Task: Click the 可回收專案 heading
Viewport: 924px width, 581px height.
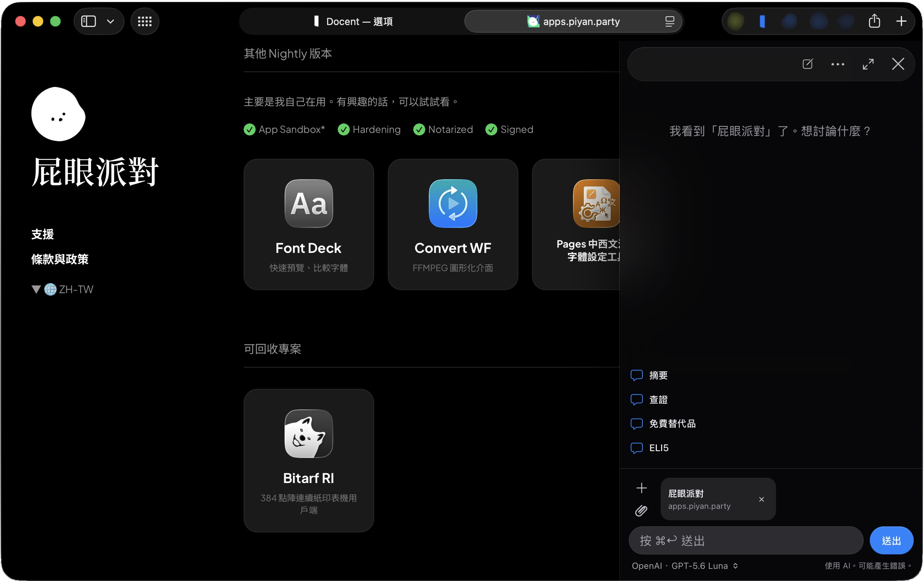Action: pyautogui.click(x=272, y=349)
